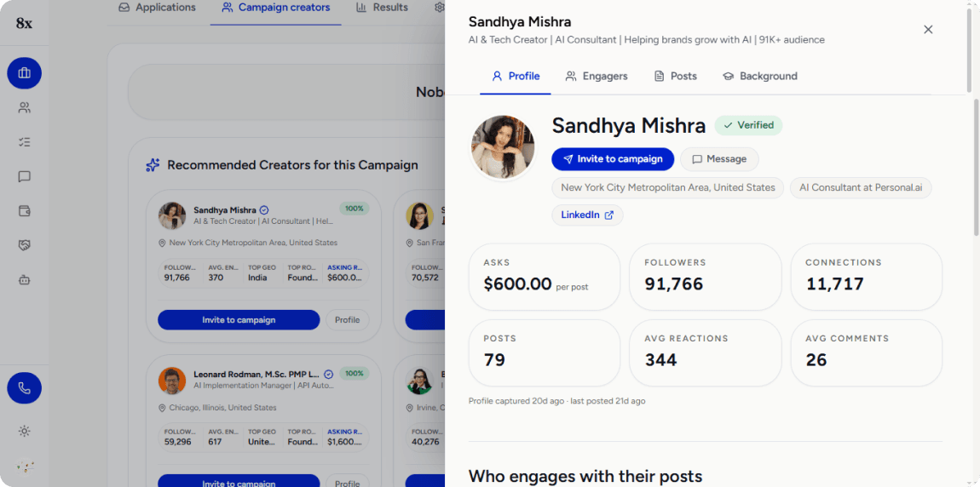Click the Verified badge next to Sandhya Mishra
This screenshot has height=487, width=980.
coord(748,125)
